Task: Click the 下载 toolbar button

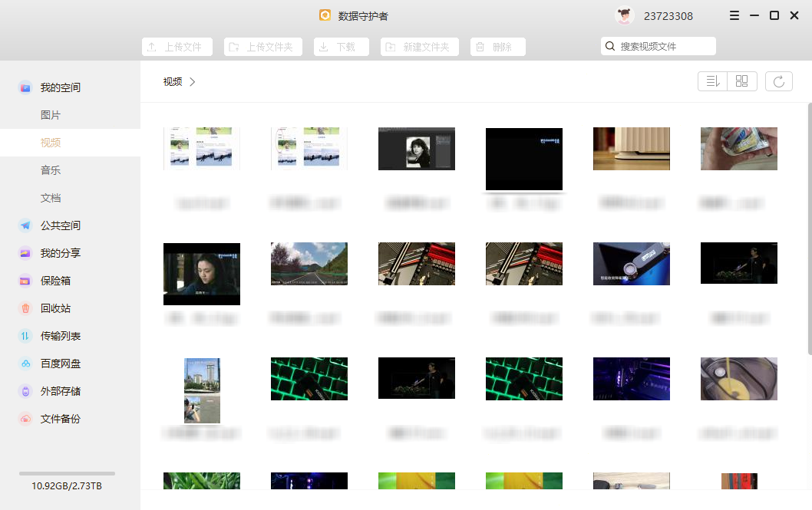Action: (342, 47)
